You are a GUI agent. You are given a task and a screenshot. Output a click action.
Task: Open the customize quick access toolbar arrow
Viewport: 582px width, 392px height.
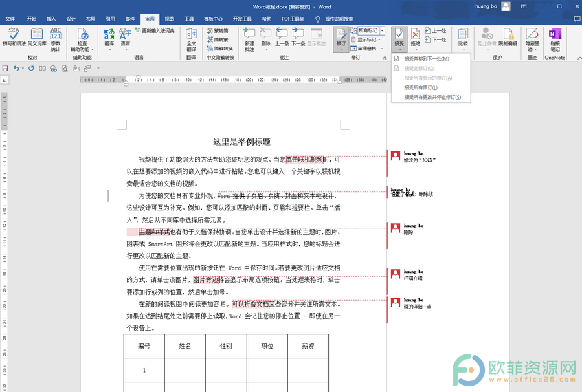click(x=98, y=68)
